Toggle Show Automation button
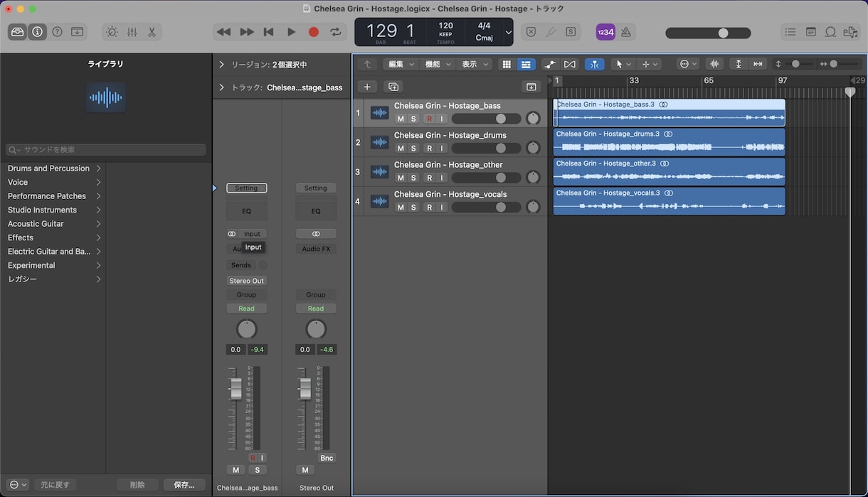The image size is (868, 497). [550, 64]
